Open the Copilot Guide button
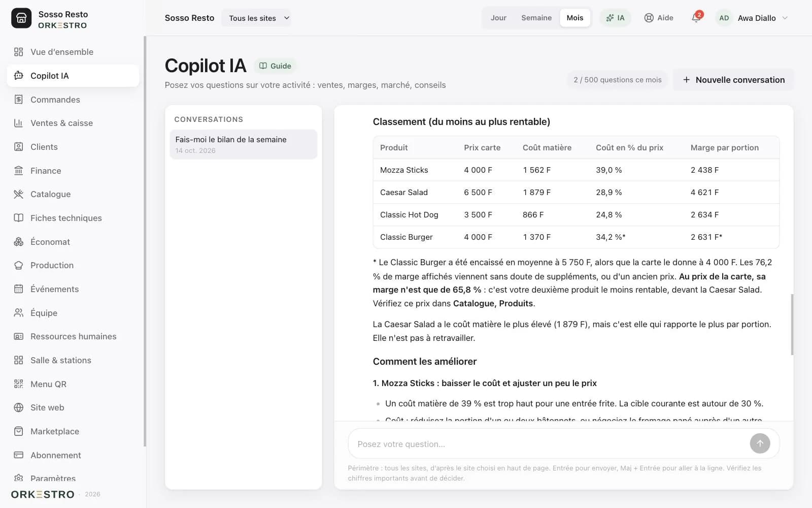The width and height of the screenshot is (812, 508). (x=275, y=66)
